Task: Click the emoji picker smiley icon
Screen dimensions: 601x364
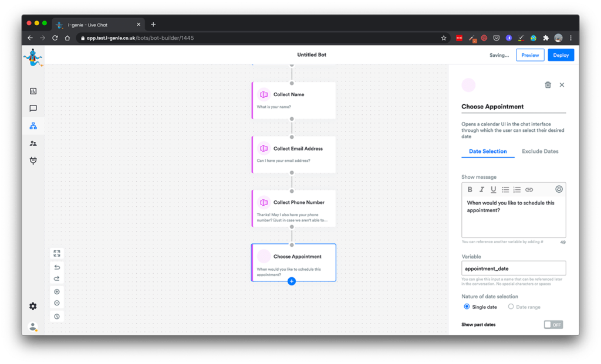Action: tap(559, 189)
